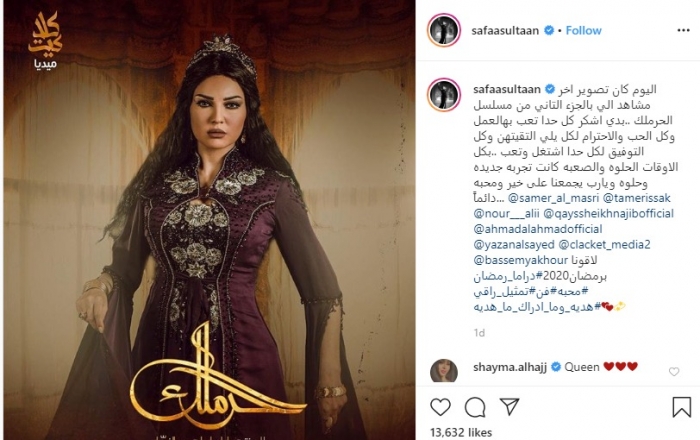Open the @samer_al_masri mention
The height and width of the screenshot is (440, 700).
(x=554, y=198)
